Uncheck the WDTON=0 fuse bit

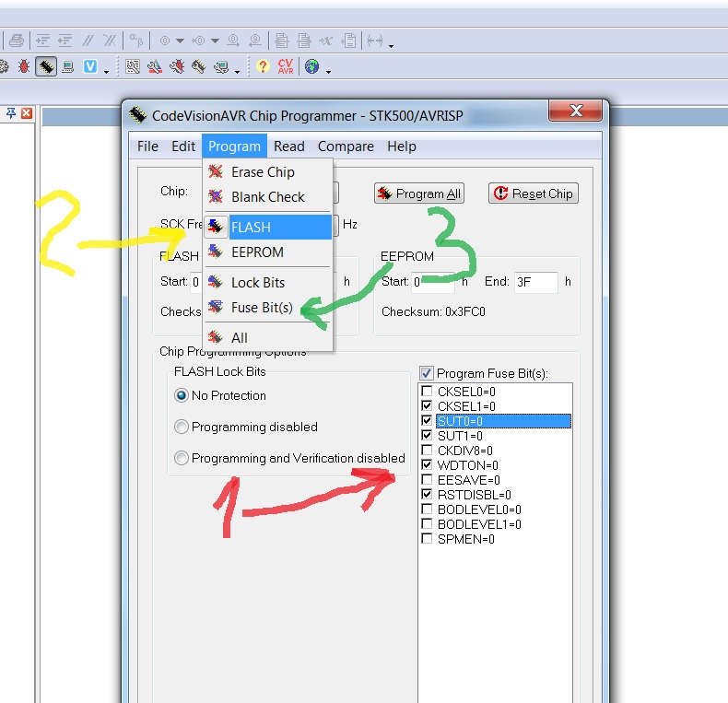tap(427, 464)
